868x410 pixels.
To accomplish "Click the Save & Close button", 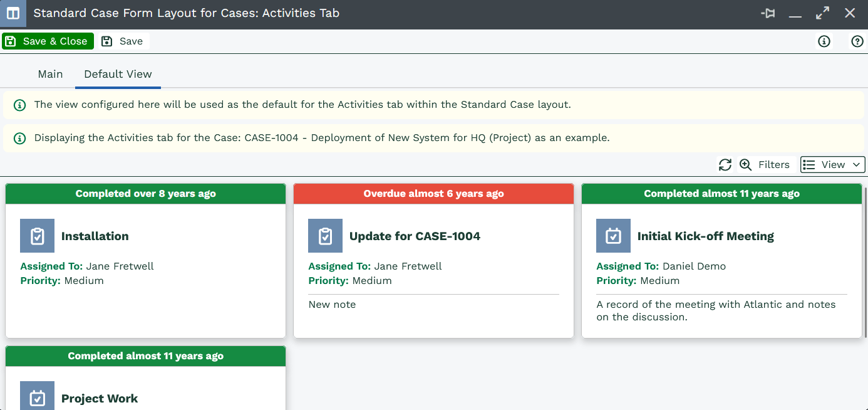I will coord(48,41).
